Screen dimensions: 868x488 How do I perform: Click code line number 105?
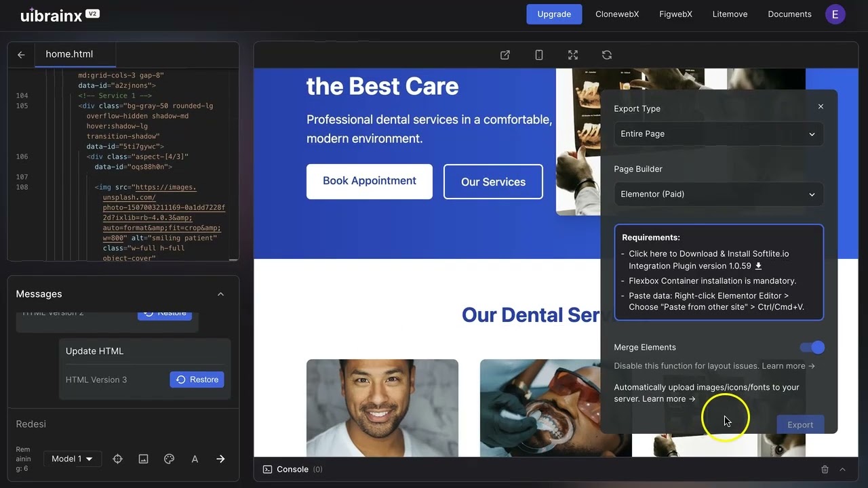coord(22,106)
